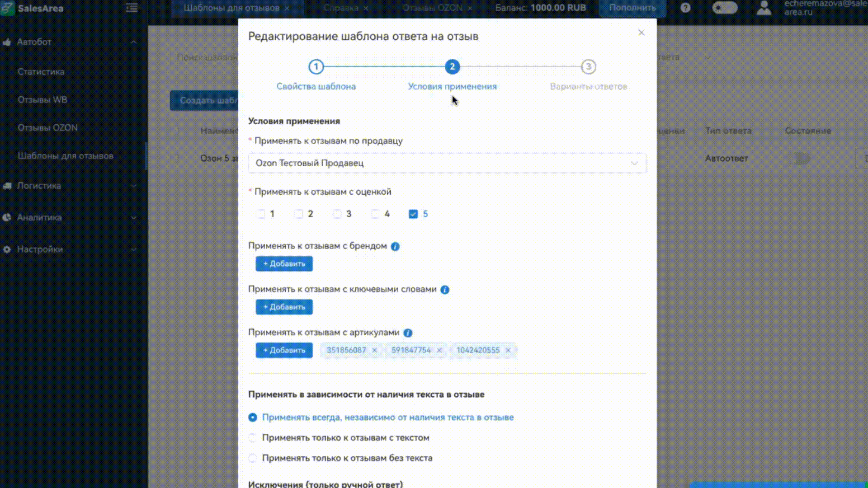Switch to the Справка tab
Screen dimensions: 868x488
(x=341, y=8)
